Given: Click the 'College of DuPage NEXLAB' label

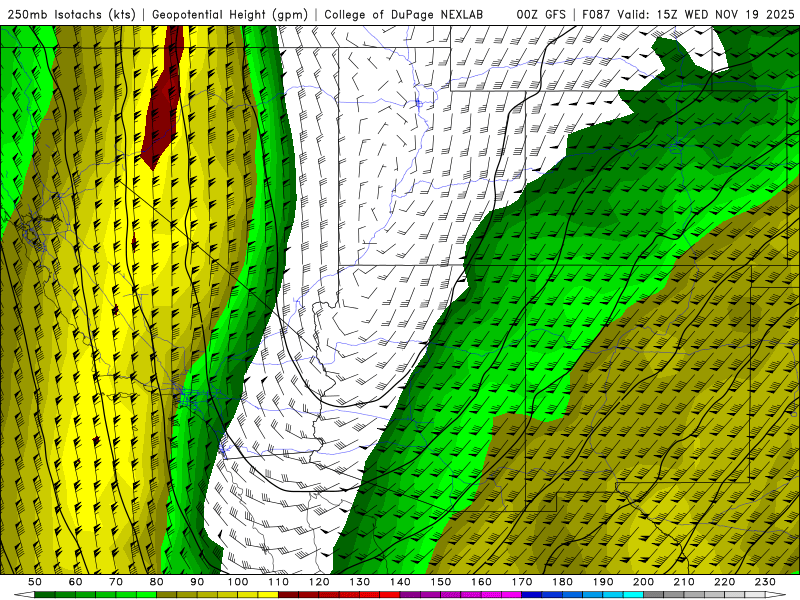Looking at the screenshot, I should (404, 15).
